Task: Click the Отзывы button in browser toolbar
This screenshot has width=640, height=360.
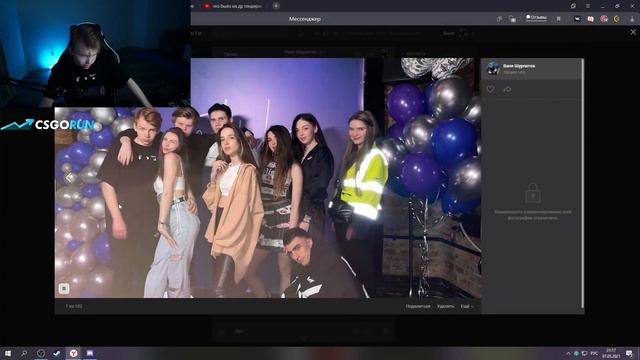Action: [536, 18]
